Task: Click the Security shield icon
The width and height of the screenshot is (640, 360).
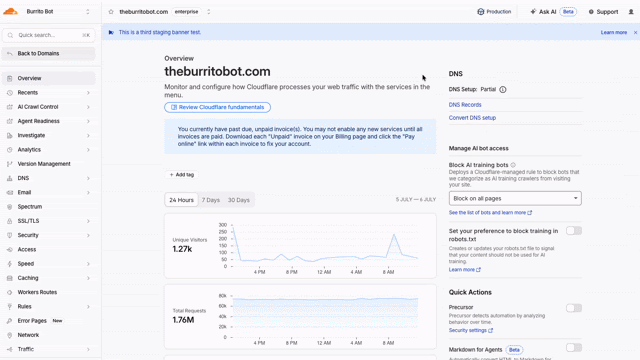Action: pos(10,236)
